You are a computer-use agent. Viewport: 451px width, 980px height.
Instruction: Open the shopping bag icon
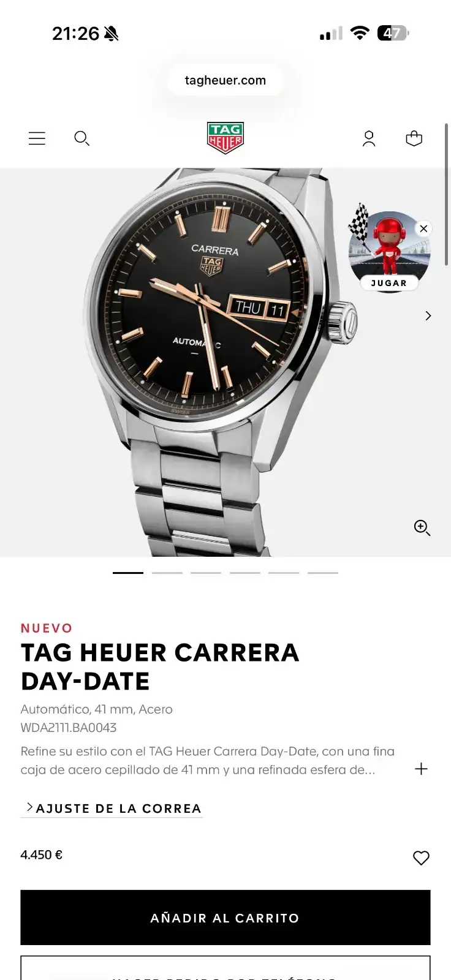pyautogui.click(x=414, y=138)
